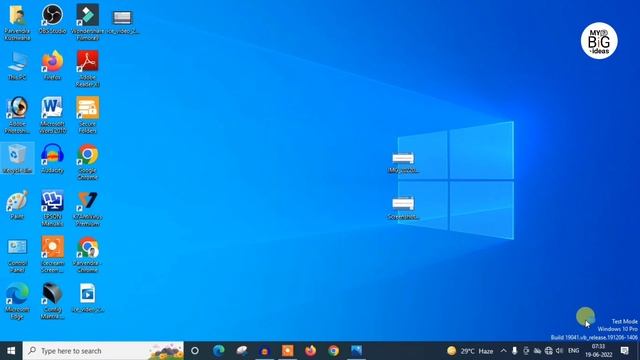Open the Adobe Reader XI shortcut
The width and height of the screenshot is (640, 360).
tap(87, 69)
